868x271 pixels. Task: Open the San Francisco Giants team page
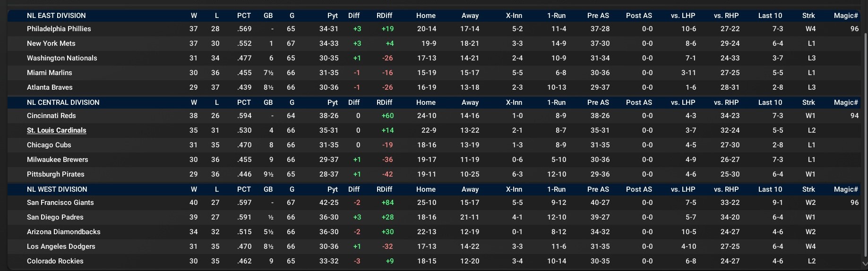tap(60, 203)
